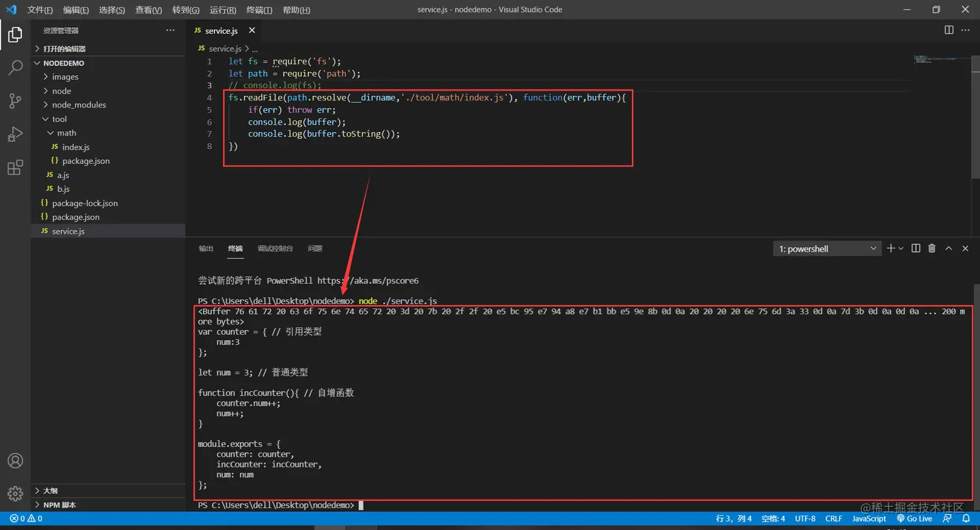Expand the images folder

pos(108,76)
